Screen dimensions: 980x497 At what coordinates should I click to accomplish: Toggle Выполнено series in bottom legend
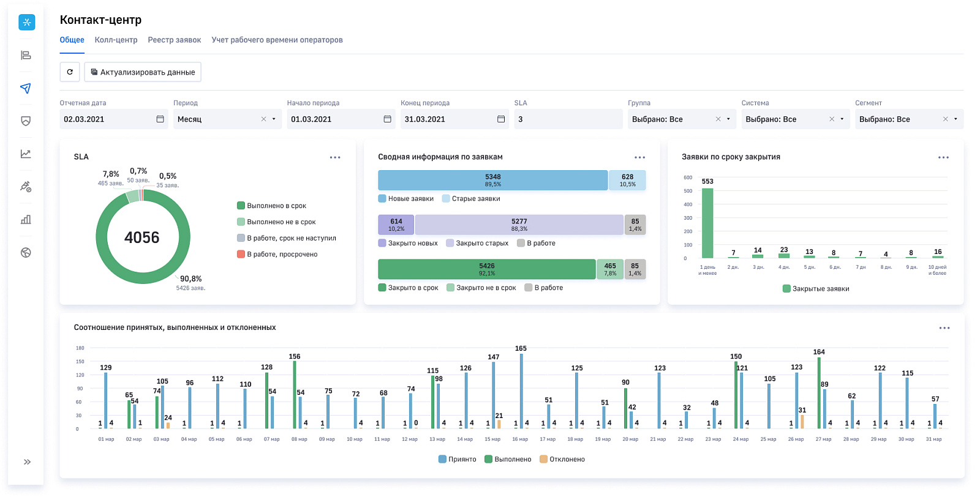pyautogui.click(x=508, y=459)
